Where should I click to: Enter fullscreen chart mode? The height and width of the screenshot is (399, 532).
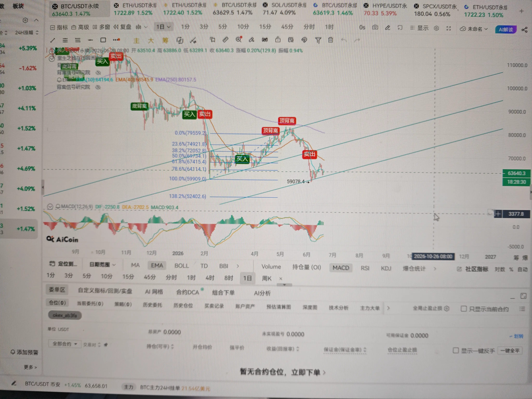[448, 28]
